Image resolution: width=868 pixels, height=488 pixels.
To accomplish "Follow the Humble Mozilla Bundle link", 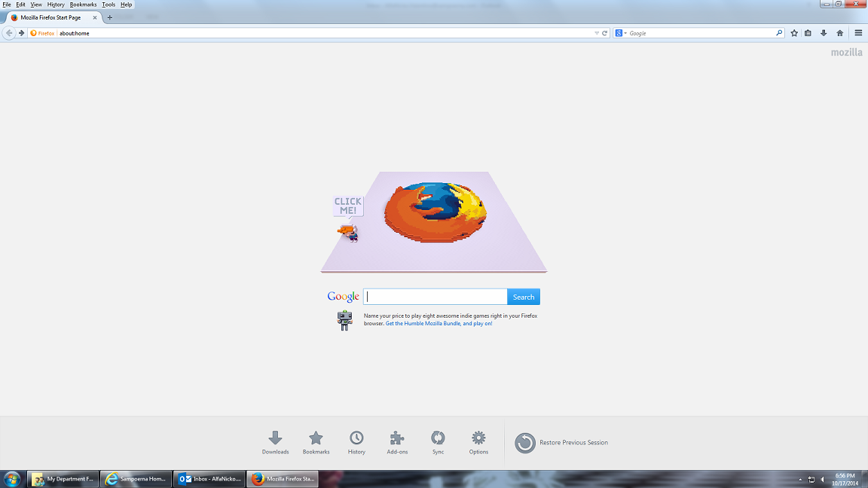I will (439, 324).
